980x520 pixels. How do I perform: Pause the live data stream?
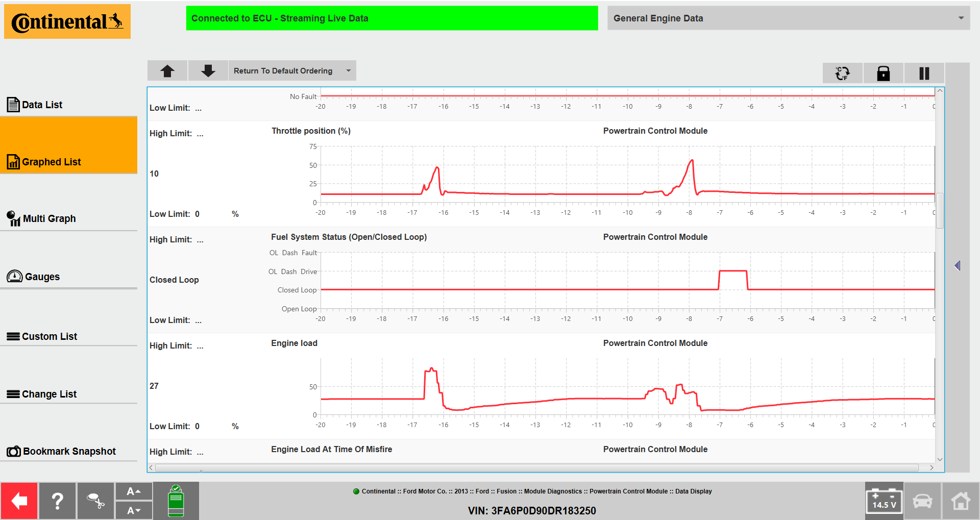click(x=924, y=73)
